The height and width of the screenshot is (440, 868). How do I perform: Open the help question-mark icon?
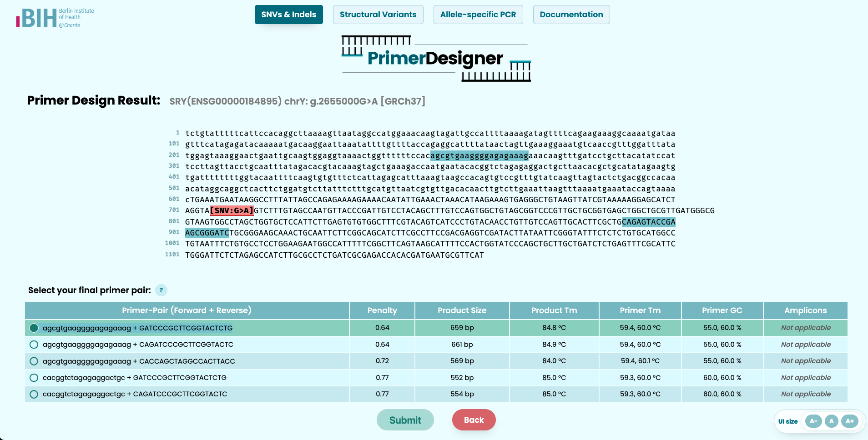[161, 290]
